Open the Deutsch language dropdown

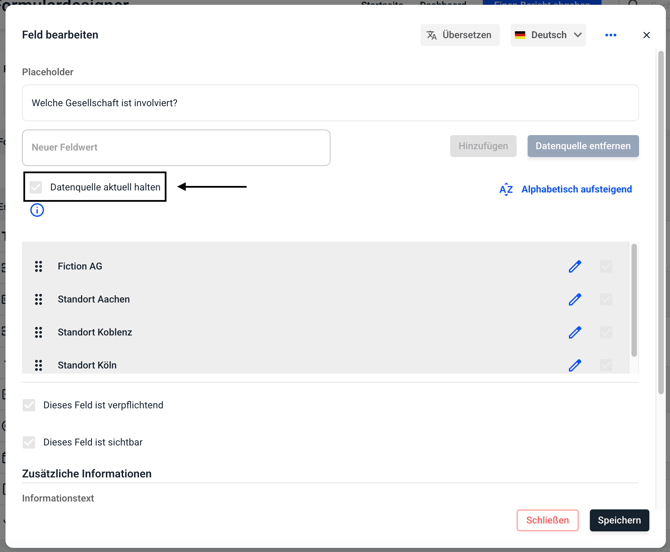tap(548, 35)
